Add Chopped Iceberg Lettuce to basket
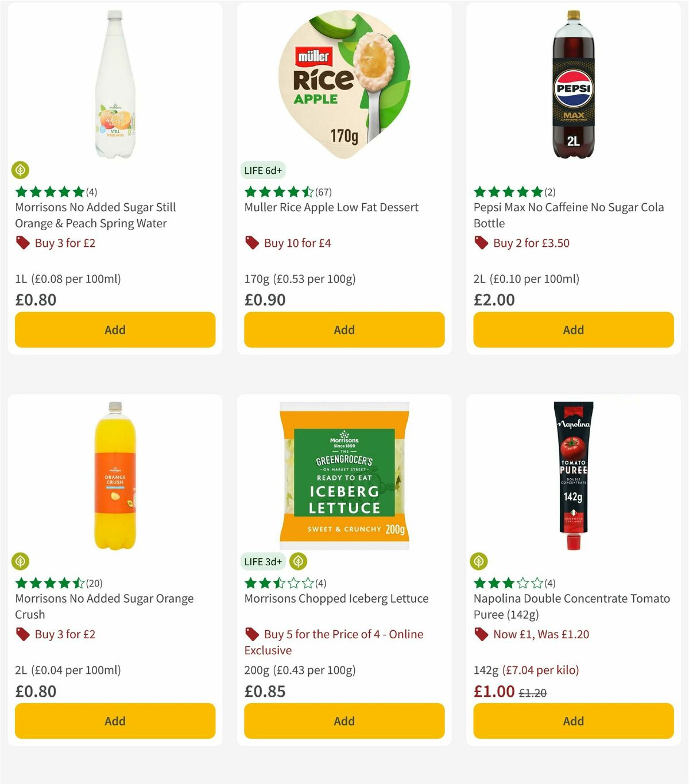This screenshot has width=689, height=784. point(343,721)
